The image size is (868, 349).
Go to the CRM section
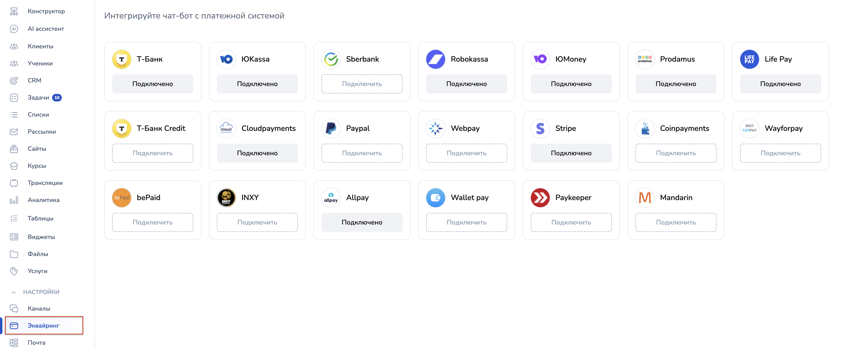click(34, 81)
